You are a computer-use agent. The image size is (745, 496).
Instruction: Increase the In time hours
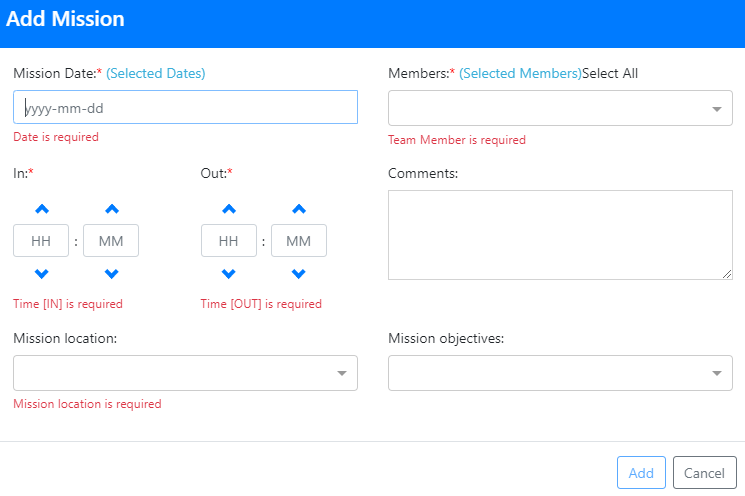[x=42, y=209]
